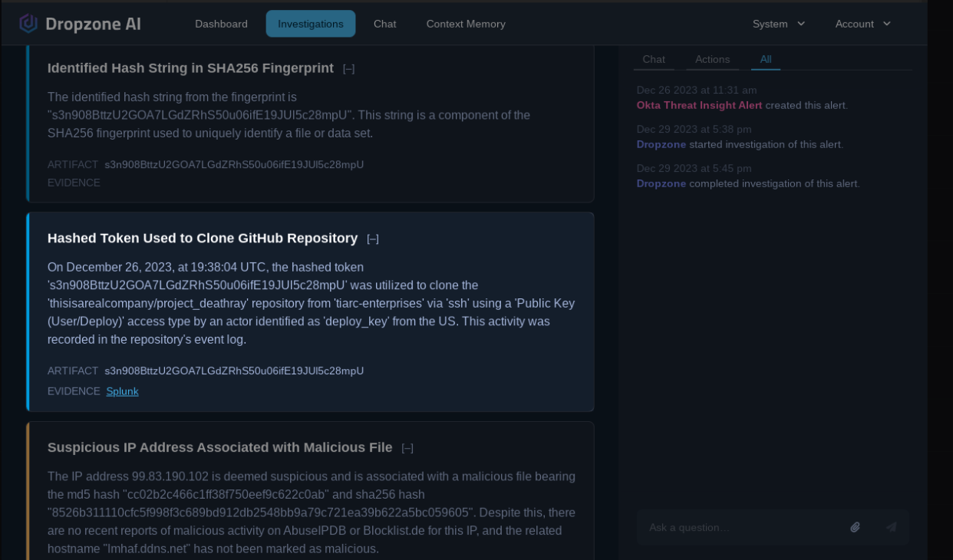Click Okta Threat Insight Alert link
This screenshot has width=953, height=560.
coord(699,105)
